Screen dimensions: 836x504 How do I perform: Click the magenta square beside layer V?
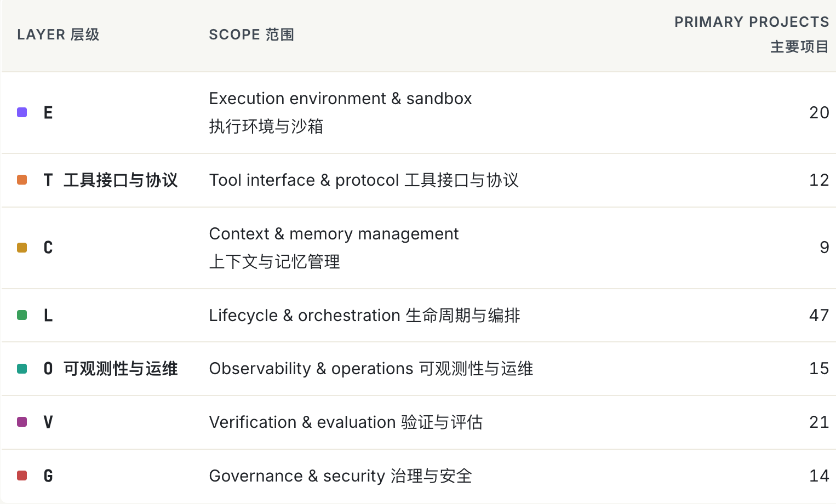(x=22, y=422)
